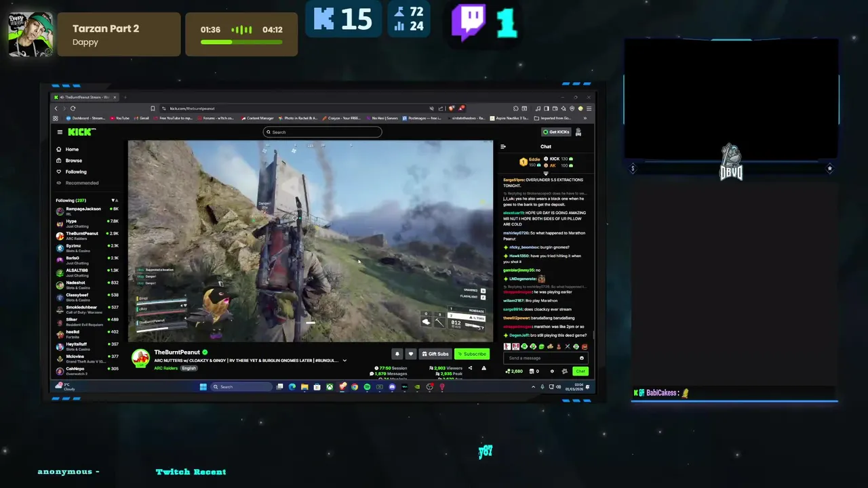Click the Windows taskbar search box
The width and height of the screenshot is (868, 488).
(x=242, y=387)
